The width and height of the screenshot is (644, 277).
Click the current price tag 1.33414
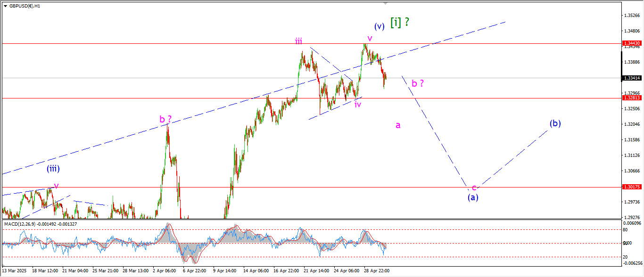pos(632,78)
